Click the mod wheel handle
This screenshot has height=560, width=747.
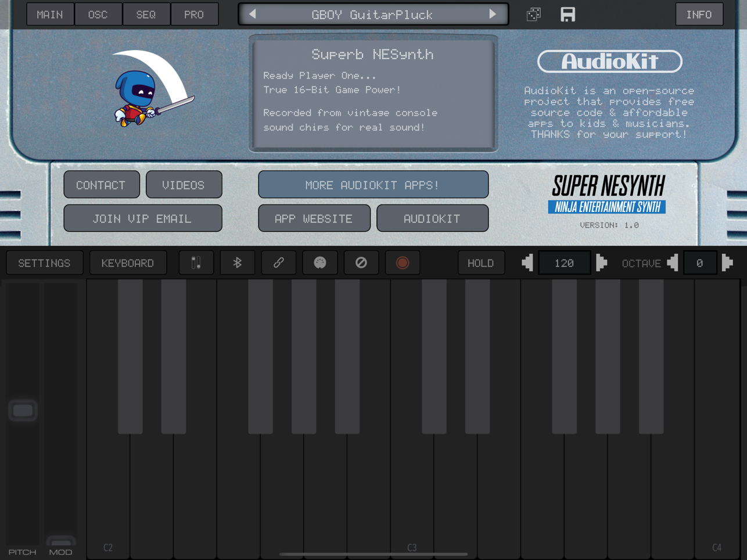tap(61, 541)
